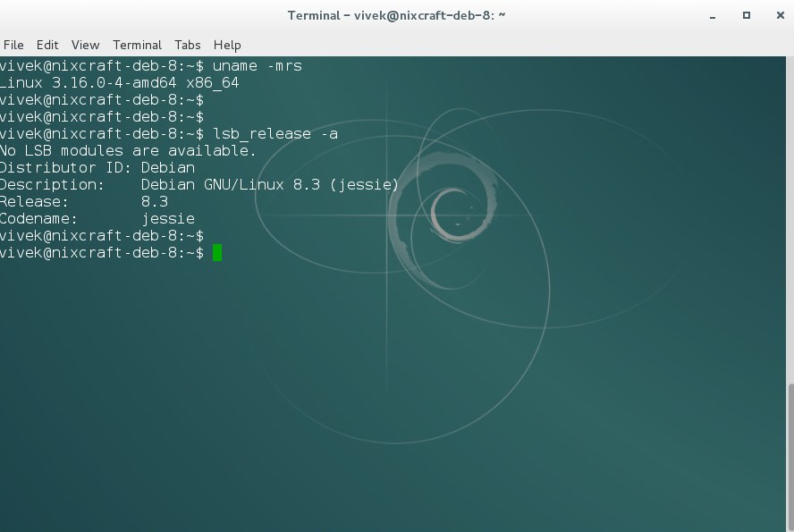Open the Help menu
Image resolution: width=794 pixels, height=532 pixels.
(x=227, y=45)
